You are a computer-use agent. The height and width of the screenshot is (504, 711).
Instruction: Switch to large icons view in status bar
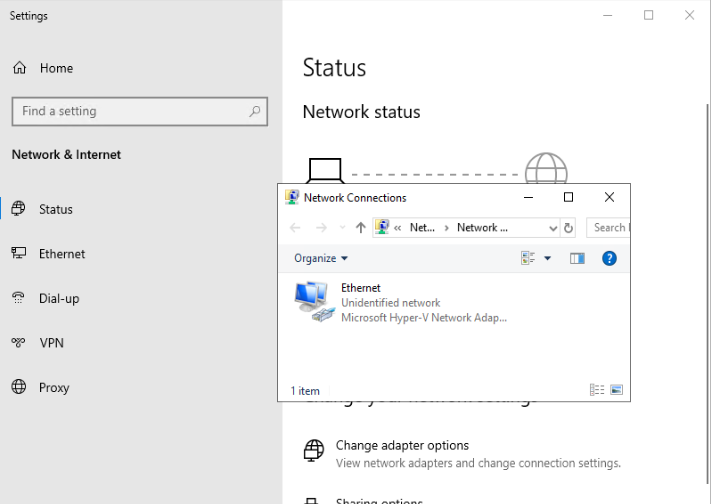tap(616, 390)
